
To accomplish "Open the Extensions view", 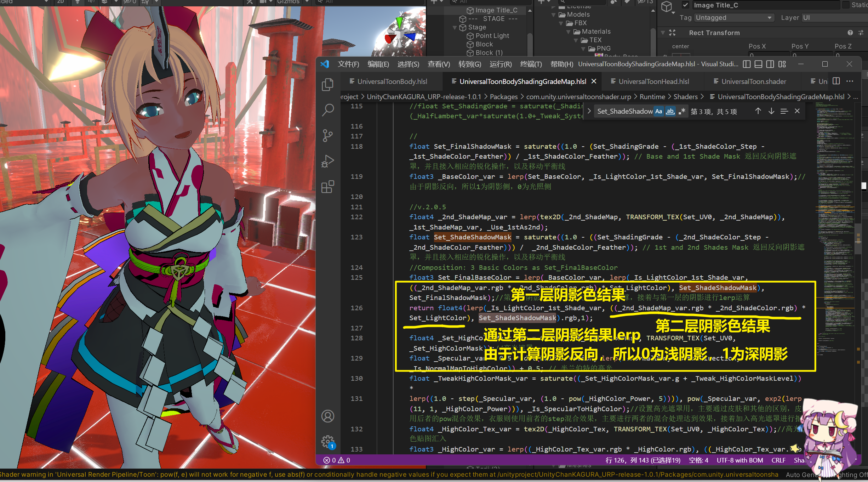I will pos(327,187).
